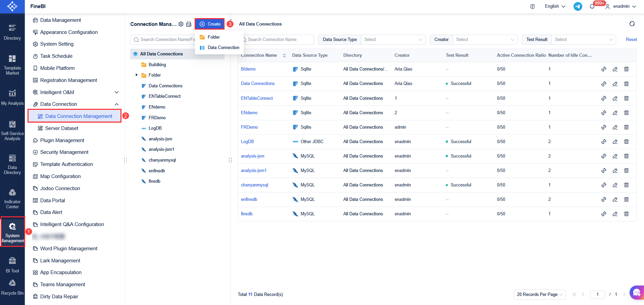Image resolution: width=644 pixels, height=305 pixels.
Task: Click the printer-like icon next to the gear
Action: (x=189, y=24)
